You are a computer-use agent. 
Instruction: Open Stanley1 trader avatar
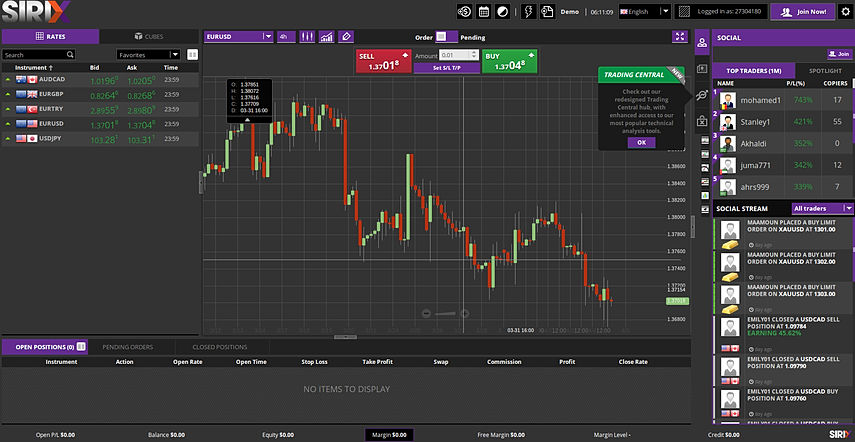tap(727, 122)
